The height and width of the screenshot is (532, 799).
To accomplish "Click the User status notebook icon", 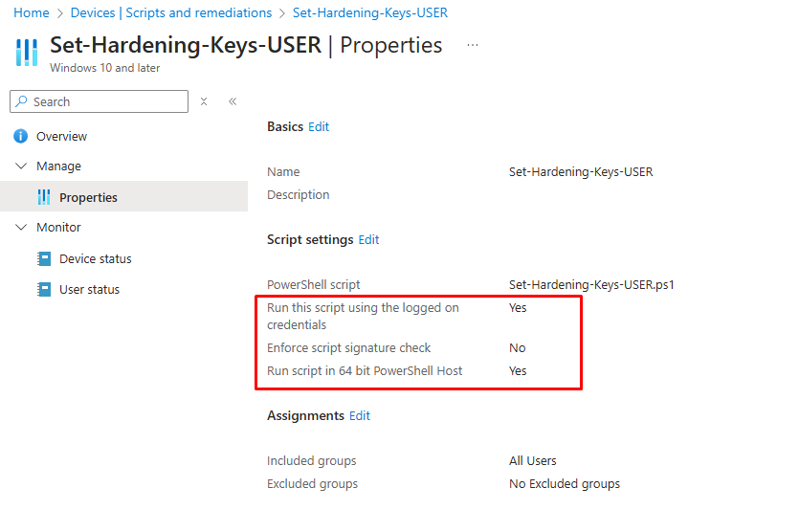I will click(x=44, y=289).
